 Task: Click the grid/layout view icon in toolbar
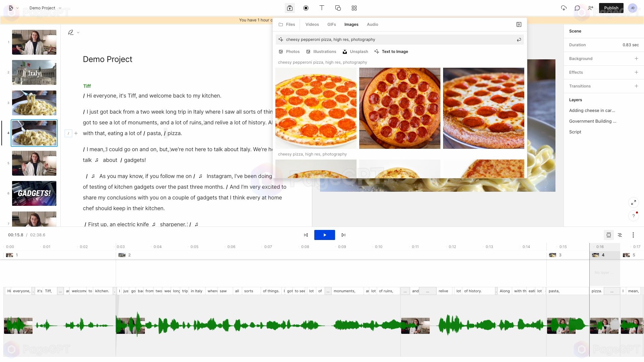(354, 8)
